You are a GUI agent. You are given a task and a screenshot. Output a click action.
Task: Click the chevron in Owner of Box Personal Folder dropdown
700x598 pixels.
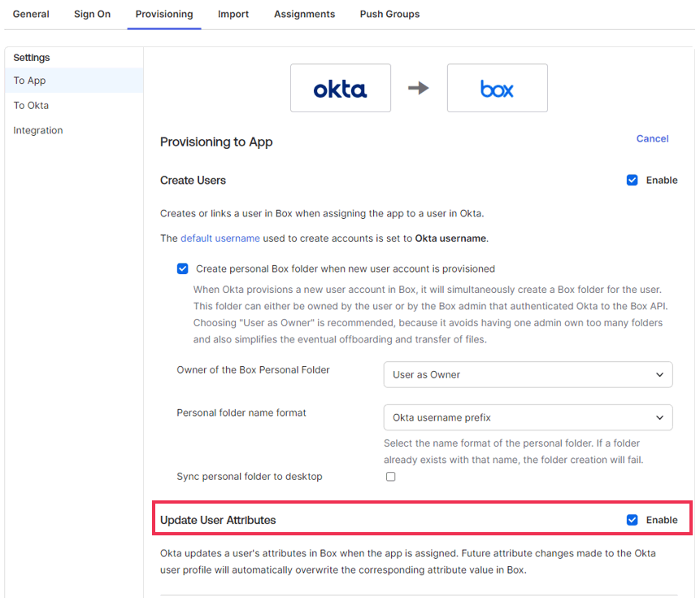[659, 375]
